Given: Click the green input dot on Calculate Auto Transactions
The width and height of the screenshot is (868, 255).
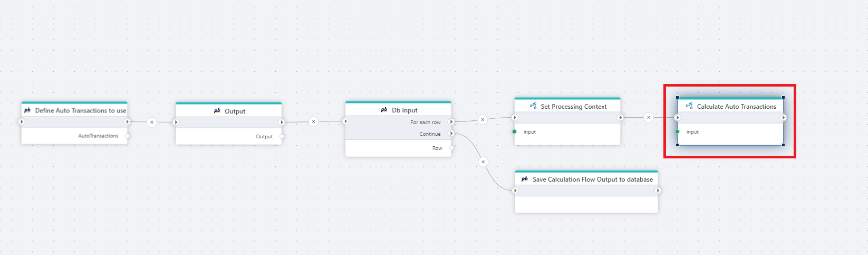Looking at the screenshot, I should [x=678, y=131].
